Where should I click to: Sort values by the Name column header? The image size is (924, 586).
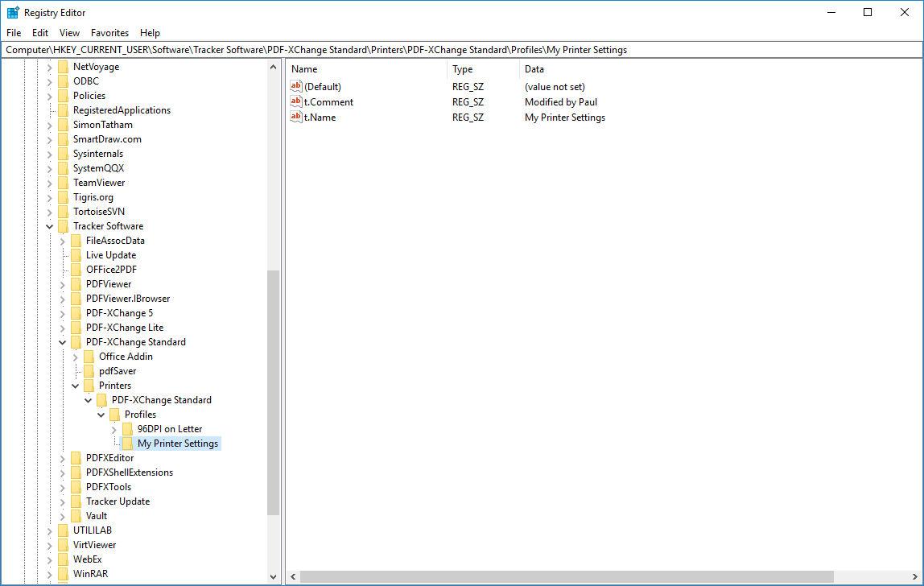(366, 69)
